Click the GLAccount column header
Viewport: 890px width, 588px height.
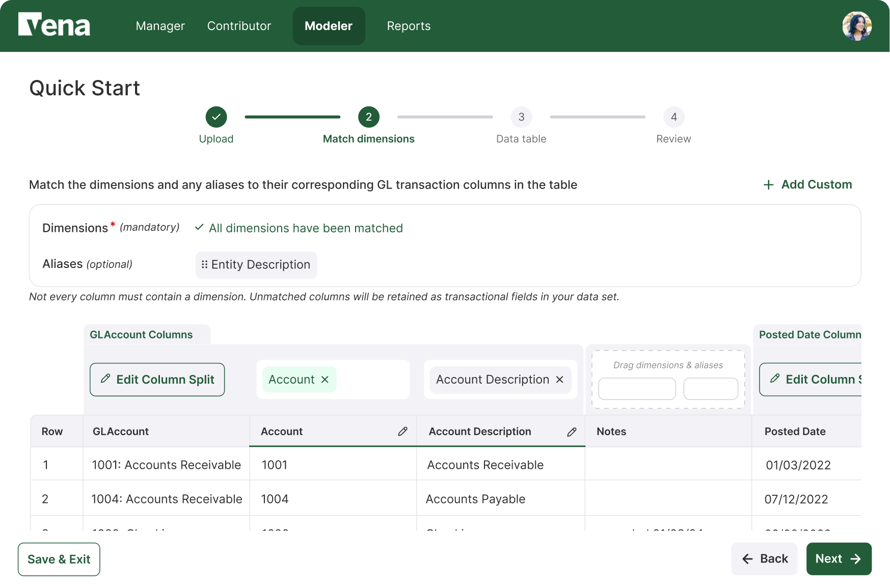(x=166, y=432)
